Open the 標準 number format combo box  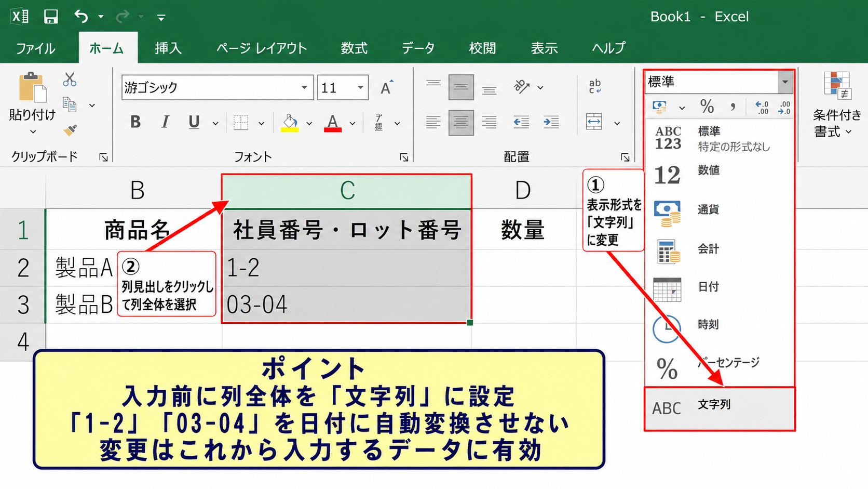[718, 82]
